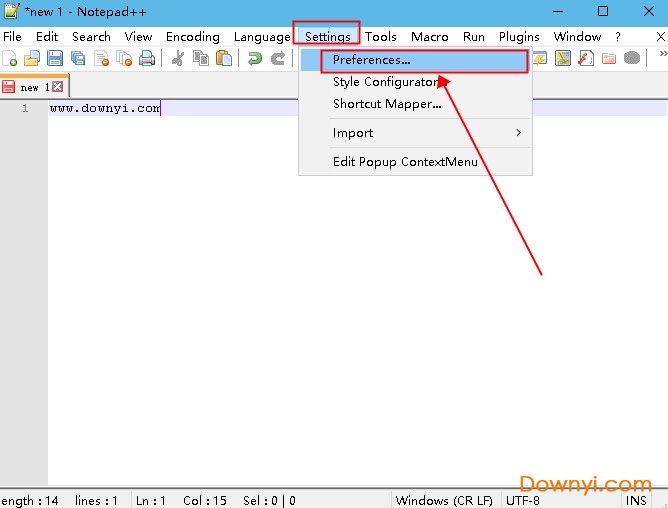The height and width of the screenshot is (508, 668).
Task: Click the Settings menu
Action: (x=328, y=37)
